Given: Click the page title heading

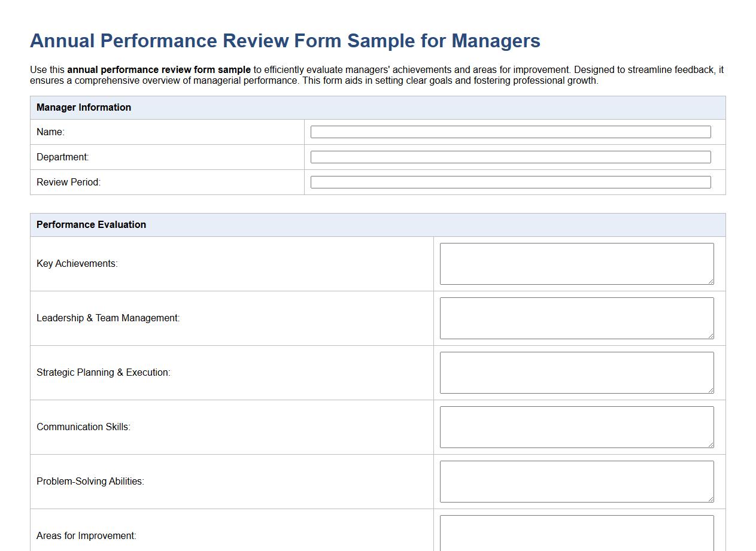Looking at the screenshot, I should click(x=285, y=41).
